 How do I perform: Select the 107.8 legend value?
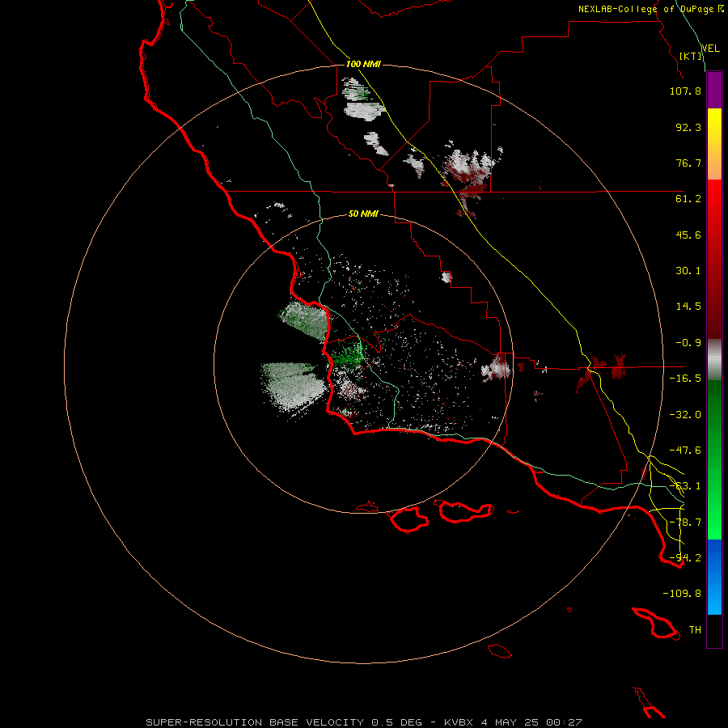pos(685,91)
